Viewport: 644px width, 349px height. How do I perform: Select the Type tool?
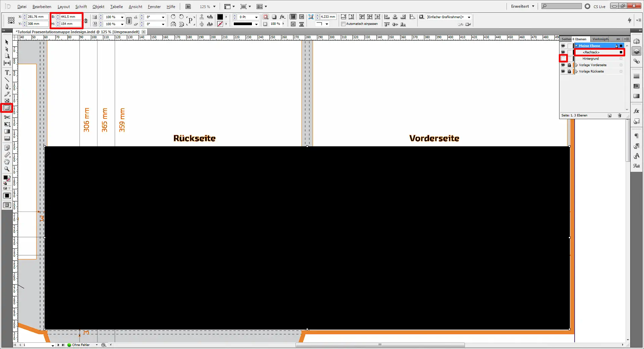tap(7, 72)
